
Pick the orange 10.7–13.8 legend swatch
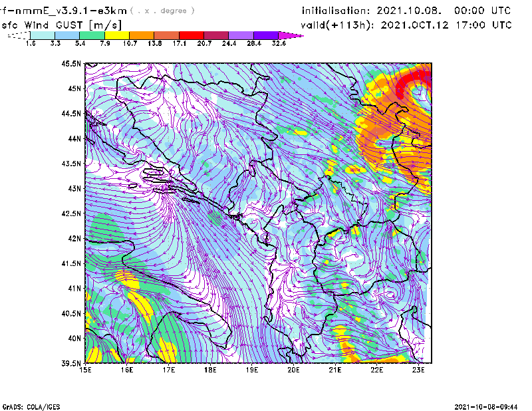coord(142,35)
